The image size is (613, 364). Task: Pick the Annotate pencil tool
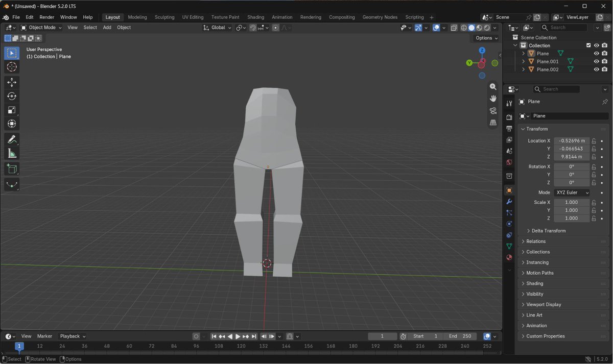tap(12, 139)
